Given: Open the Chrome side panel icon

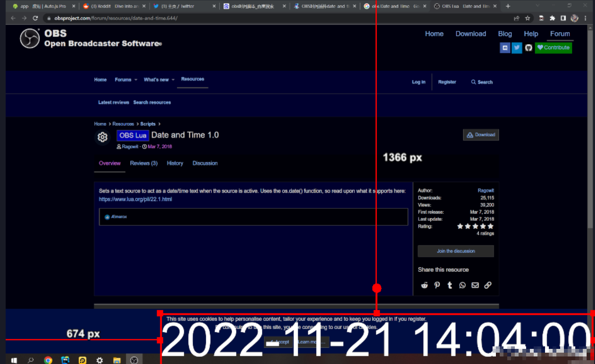Looking at the screenshot, I should coord(564,18).
